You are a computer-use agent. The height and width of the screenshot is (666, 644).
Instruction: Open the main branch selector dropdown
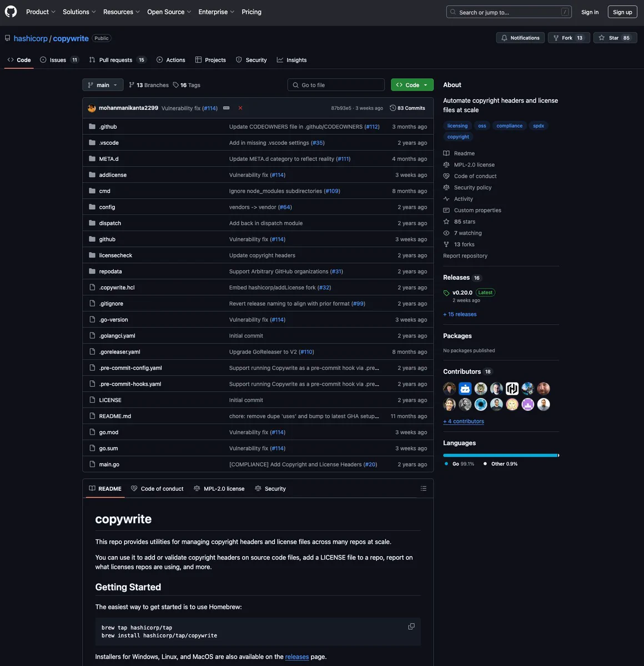(103, 85)
